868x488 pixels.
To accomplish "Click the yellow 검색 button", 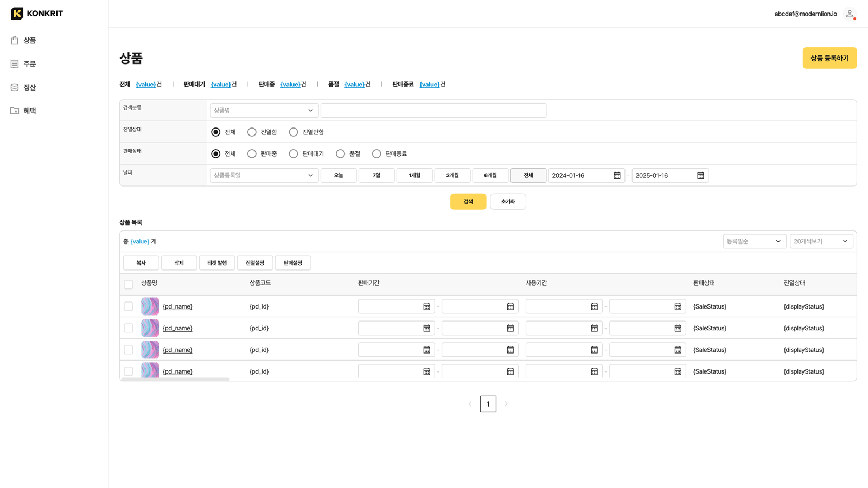I will (x=468, y=201).
